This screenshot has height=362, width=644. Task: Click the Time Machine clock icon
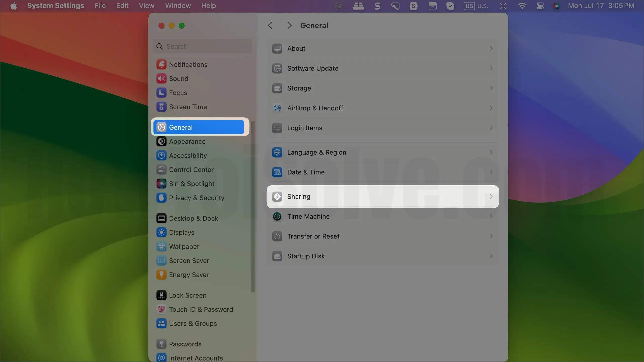coord(277,216)
